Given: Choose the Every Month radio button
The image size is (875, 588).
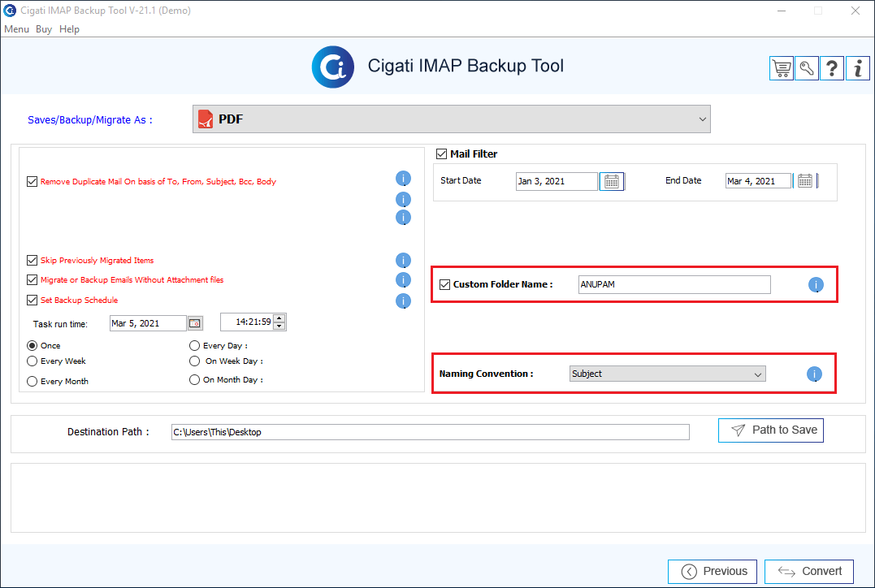Looking at the screenshot, I should click(32, 382).
